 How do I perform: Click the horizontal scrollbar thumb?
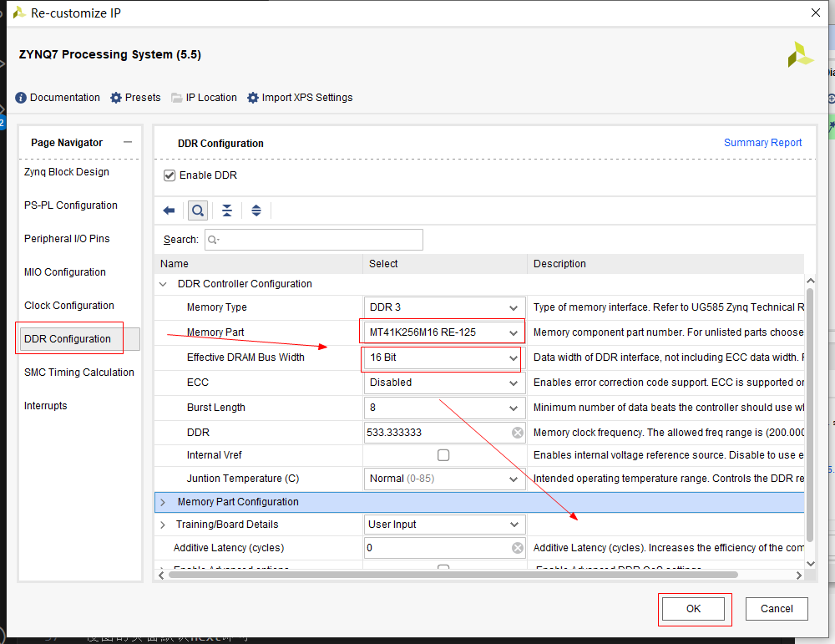[x=453, y=575]
